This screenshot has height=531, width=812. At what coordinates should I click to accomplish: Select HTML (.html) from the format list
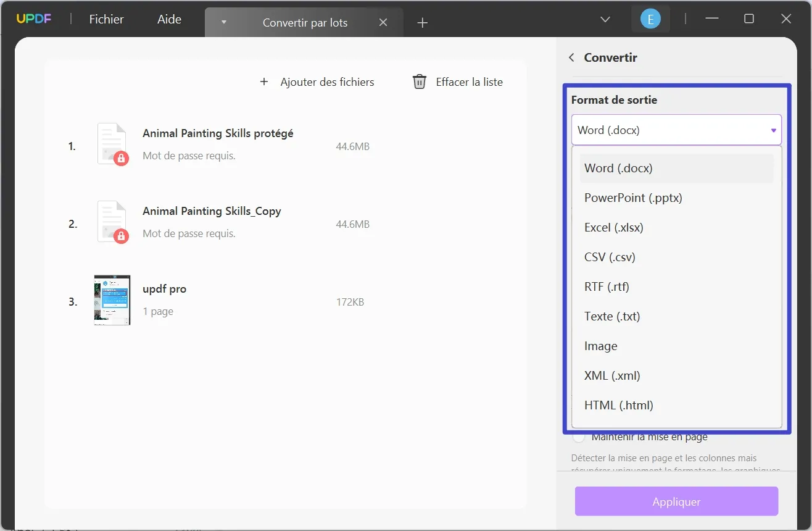(618, 405)
